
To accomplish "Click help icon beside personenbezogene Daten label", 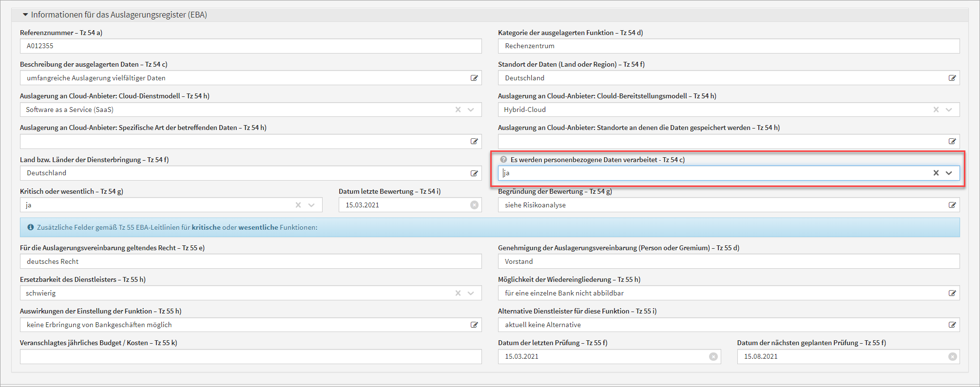I will click(504, 160).
